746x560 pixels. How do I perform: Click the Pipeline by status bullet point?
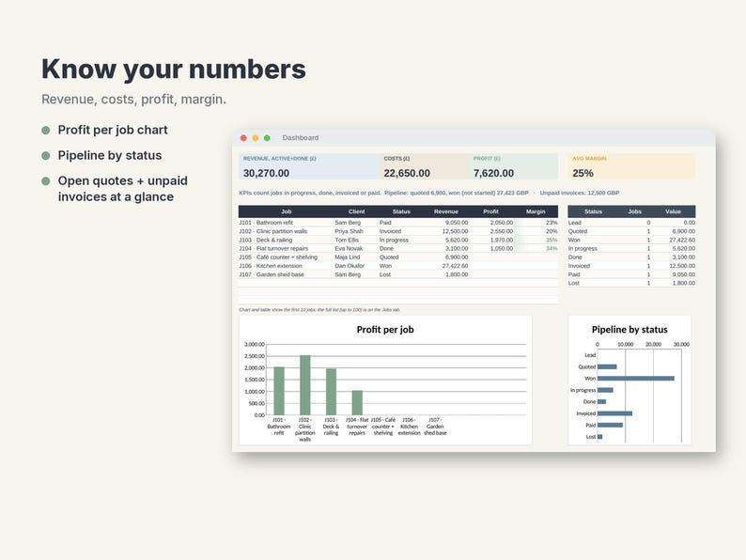pyautogui.click(x=110, y=155)
